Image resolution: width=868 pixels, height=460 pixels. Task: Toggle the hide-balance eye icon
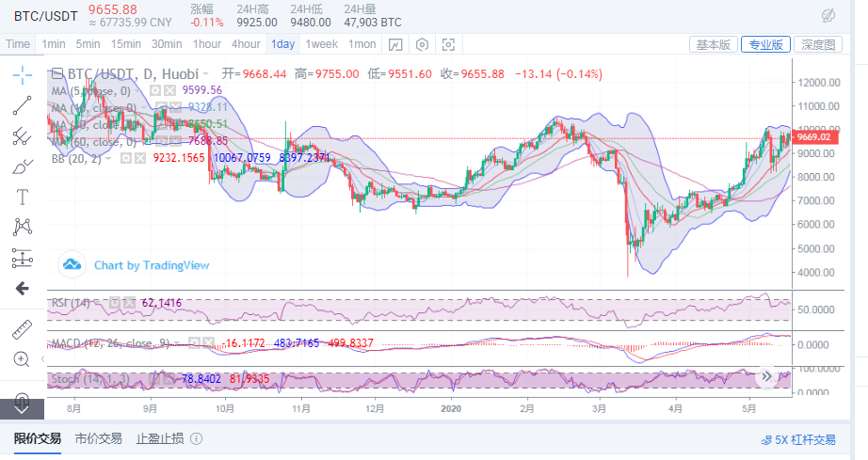828,16
